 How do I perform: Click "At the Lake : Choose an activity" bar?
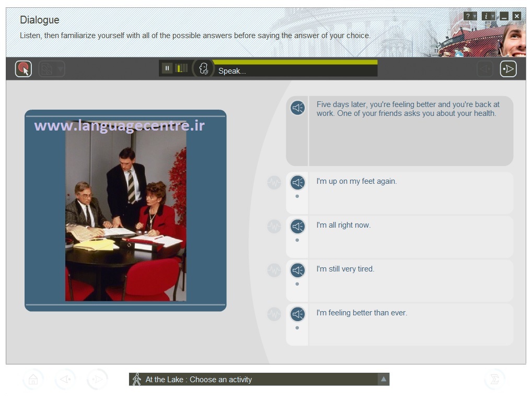pos(259,379)
